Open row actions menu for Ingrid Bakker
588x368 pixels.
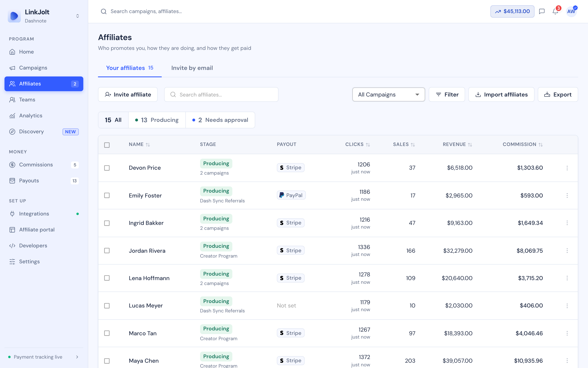pos(567,223)
